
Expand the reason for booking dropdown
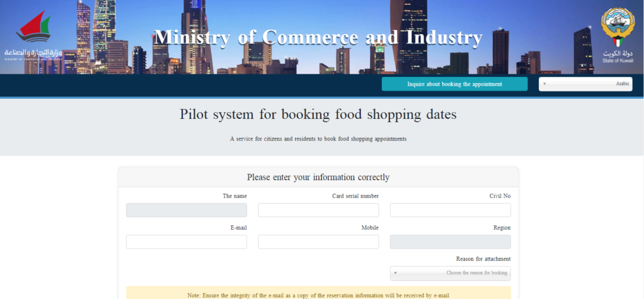450,273
